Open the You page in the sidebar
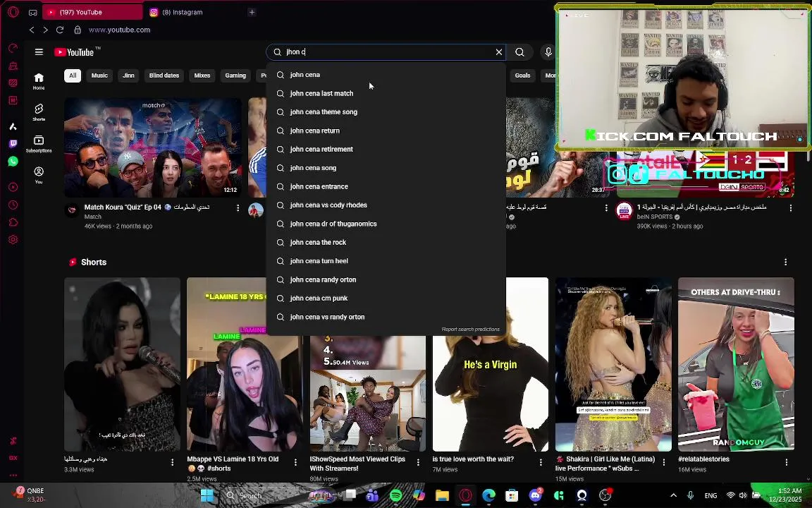Viewport: 812px width, 508px height. click(39, 175)
